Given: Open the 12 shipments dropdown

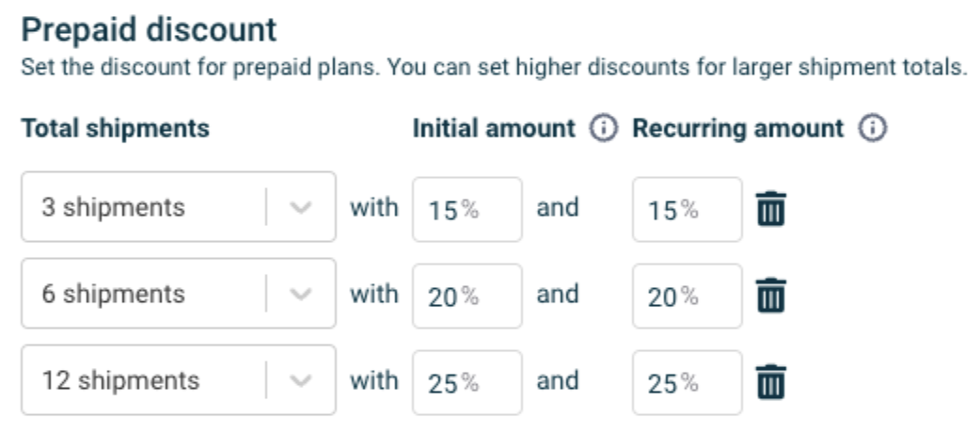Looking at the screenshot, I should (179, 379).
